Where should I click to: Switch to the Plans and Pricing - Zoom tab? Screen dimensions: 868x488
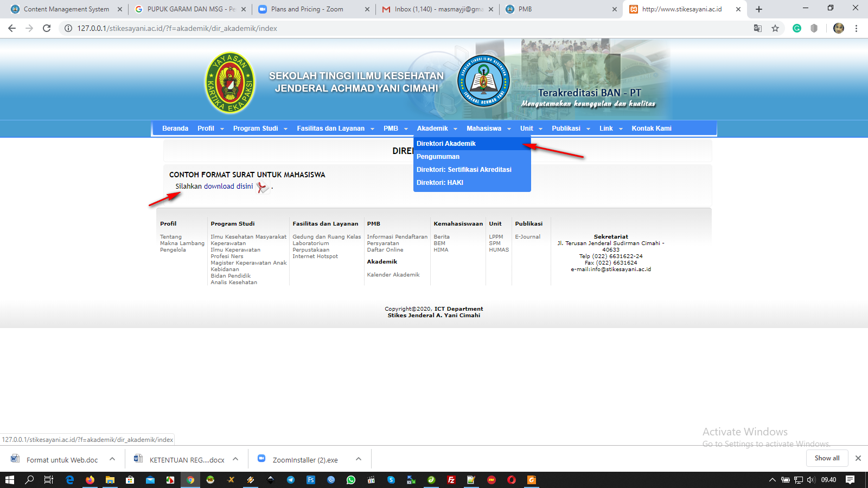pyautogui.click(x=307, y=9)
